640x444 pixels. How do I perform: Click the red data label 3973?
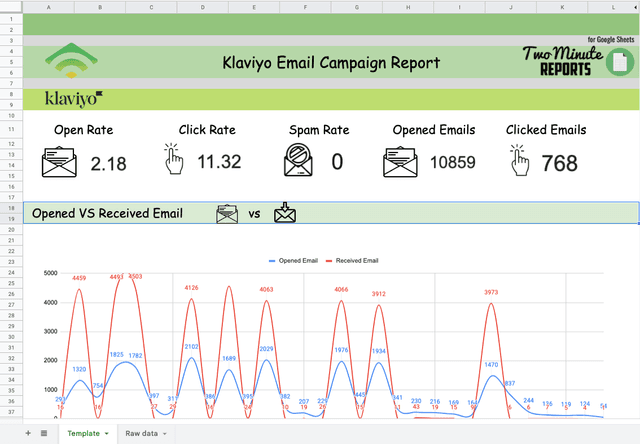(x=491, y=292)
